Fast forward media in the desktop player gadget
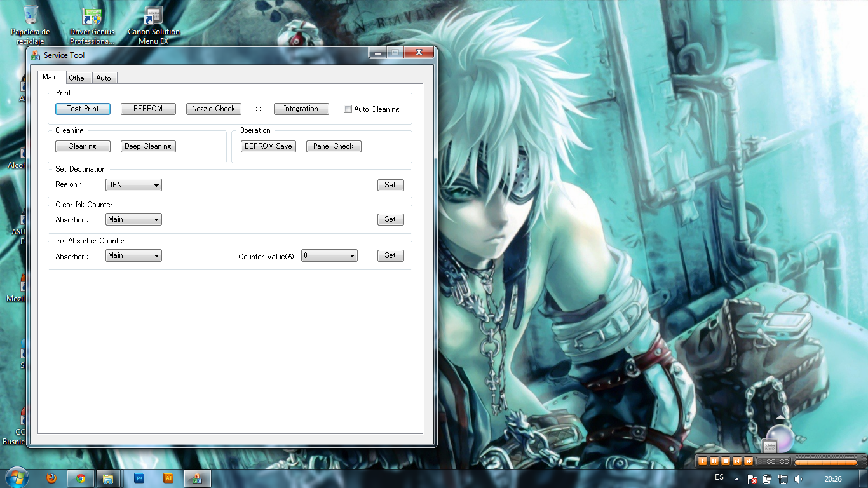 click(749, 461)
